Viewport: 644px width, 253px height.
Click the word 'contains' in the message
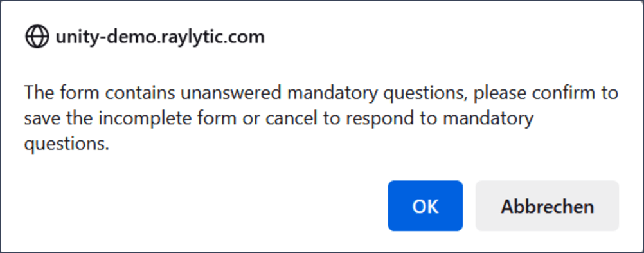tap(139, 93)
